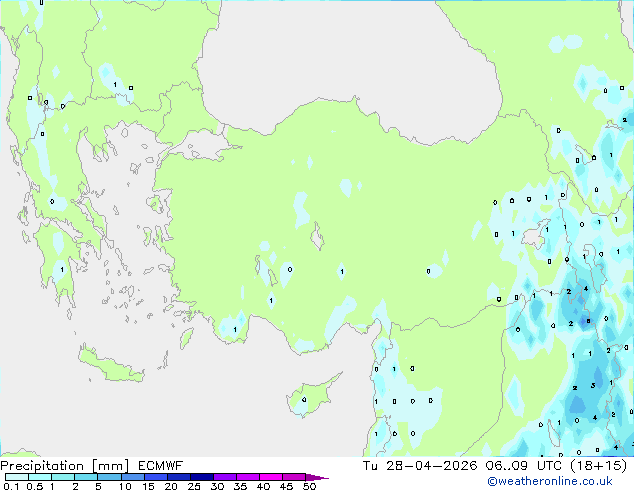This screenshot has width=634, height=490.
Task: Click the precipitation value '3' in the southeast rain band
Action: [593, 385]
